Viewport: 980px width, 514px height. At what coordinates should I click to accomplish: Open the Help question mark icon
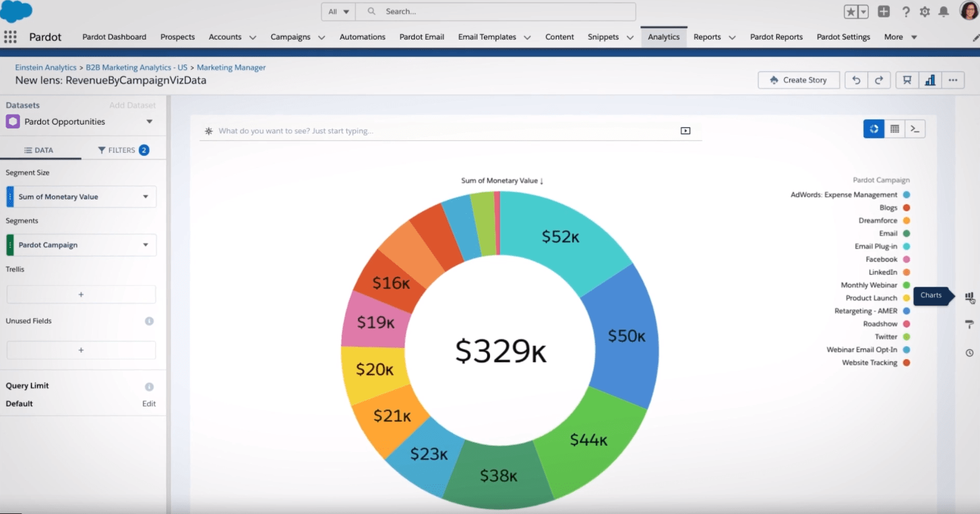(906, 12)
